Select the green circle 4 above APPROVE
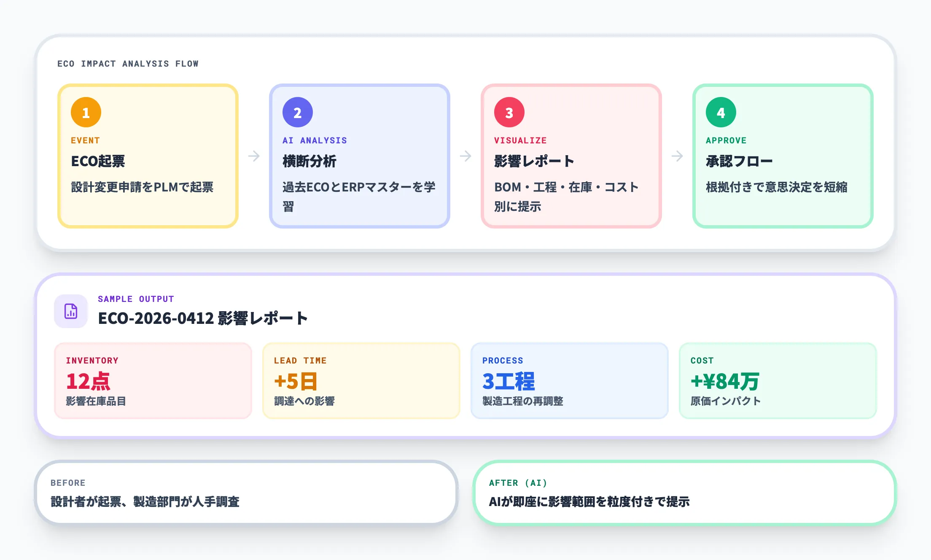931x560 pixels. pos(721,112)
